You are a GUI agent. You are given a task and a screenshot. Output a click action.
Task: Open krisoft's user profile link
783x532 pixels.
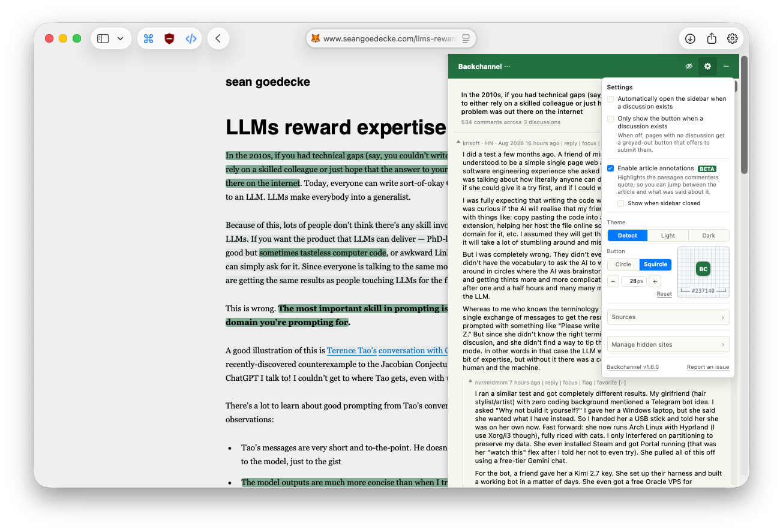[x=472, y=143]
